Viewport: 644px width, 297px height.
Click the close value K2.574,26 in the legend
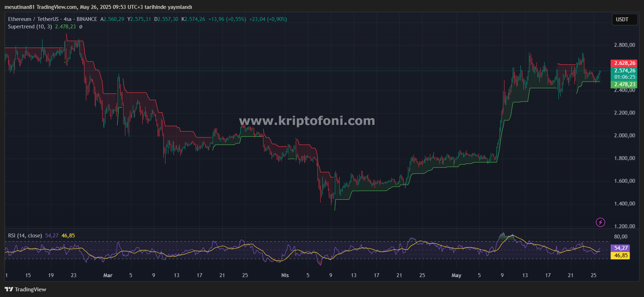[x=193, y=19]
